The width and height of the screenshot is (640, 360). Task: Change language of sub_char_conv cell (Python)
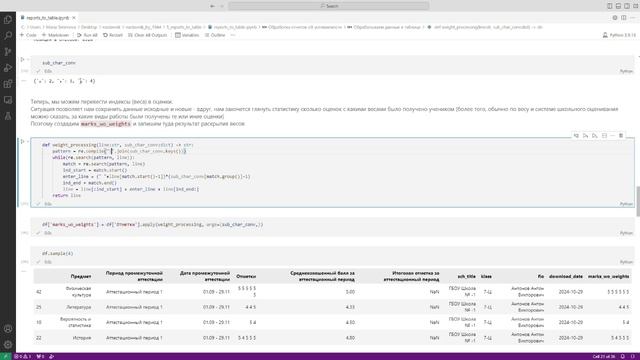[626, 71]
